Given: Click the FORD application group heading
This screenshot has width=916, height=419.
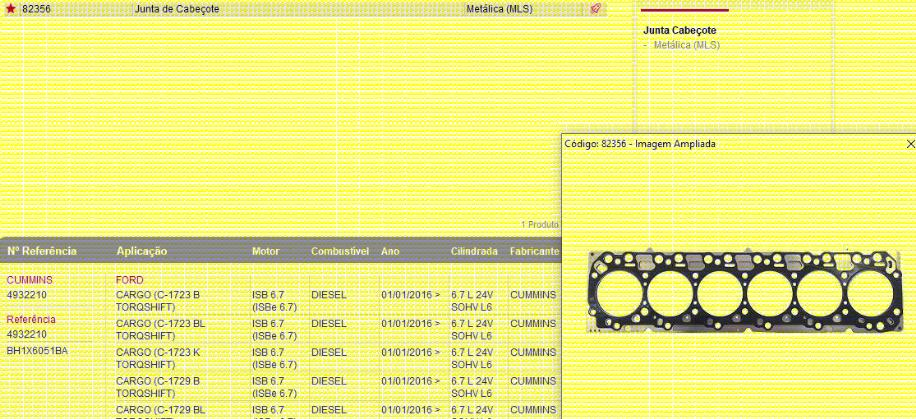Looking at the screenshot, I should coord(130,280).
